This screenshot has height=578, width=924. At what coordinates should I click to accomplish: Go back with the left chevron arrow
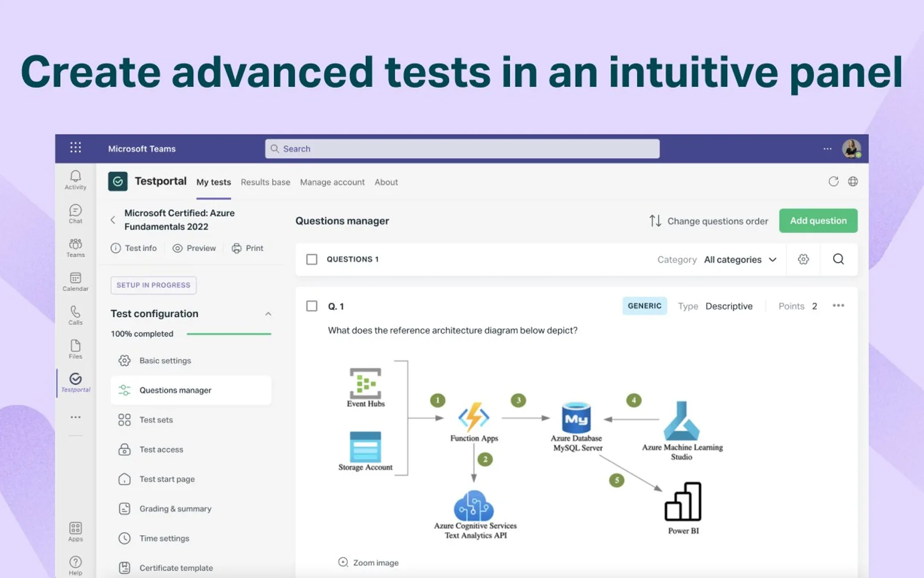[113, 220]
